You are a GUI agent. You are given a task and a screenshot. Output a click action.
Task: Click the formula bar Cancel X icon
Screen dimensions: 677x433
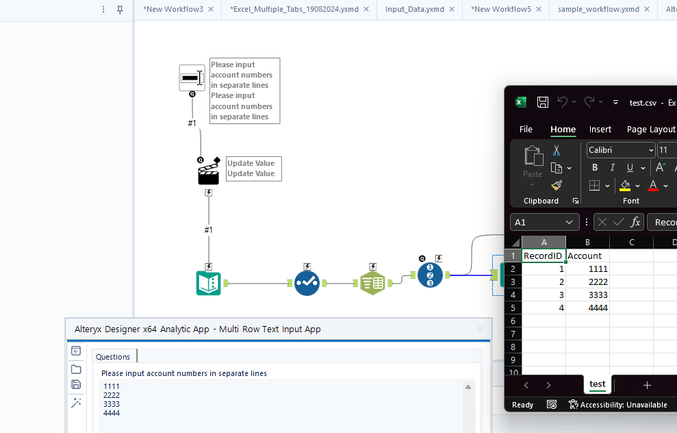pyautogui.click(x=602, y=222)
